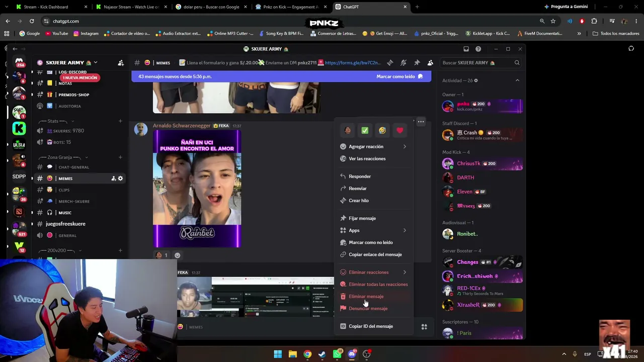React with the face emoji in quick reactions

point(348,131)
